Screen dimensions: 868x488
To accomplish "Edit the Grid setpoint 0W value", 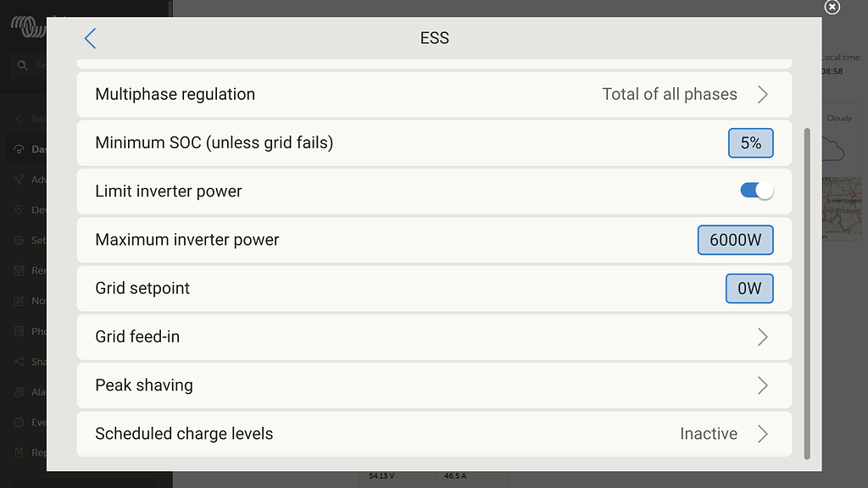I will pos(749,288).
